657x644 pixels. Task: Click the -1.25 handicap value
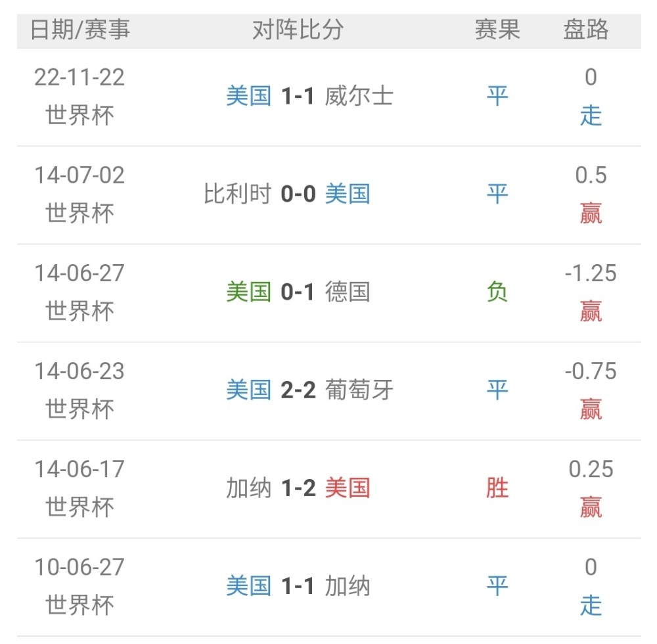pos(591,273)
